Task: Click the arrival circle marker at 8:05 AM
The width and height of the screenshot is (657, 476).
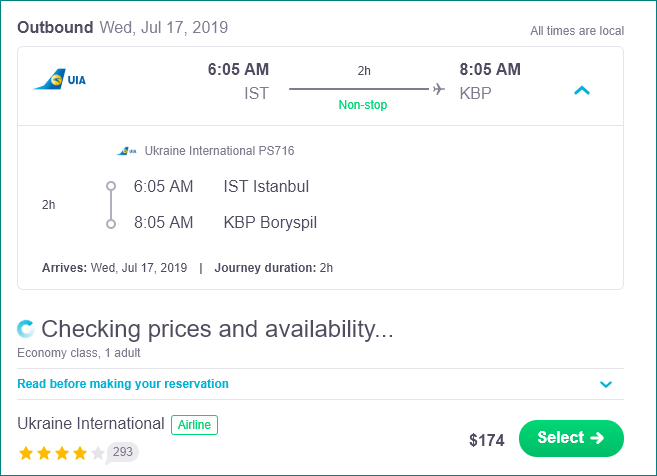Action: coord(111,224)
